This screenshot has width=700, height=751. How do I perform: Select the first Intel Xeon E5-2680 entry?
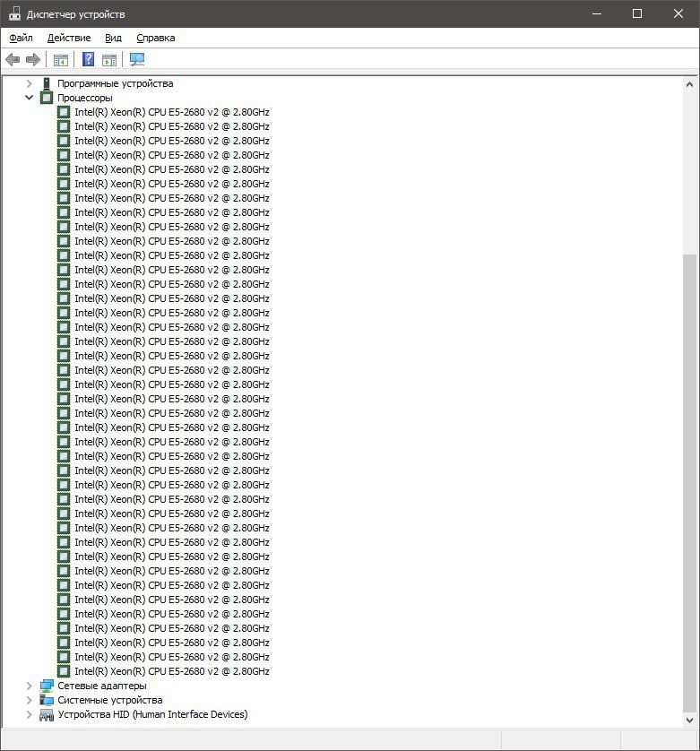(x=172, y=112)
